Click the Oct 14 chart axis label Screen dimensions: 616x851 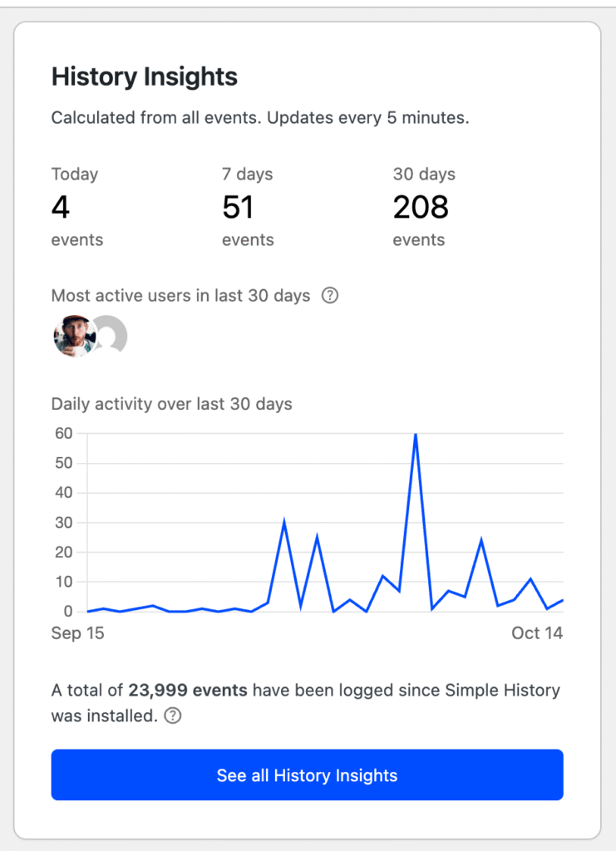537,633
